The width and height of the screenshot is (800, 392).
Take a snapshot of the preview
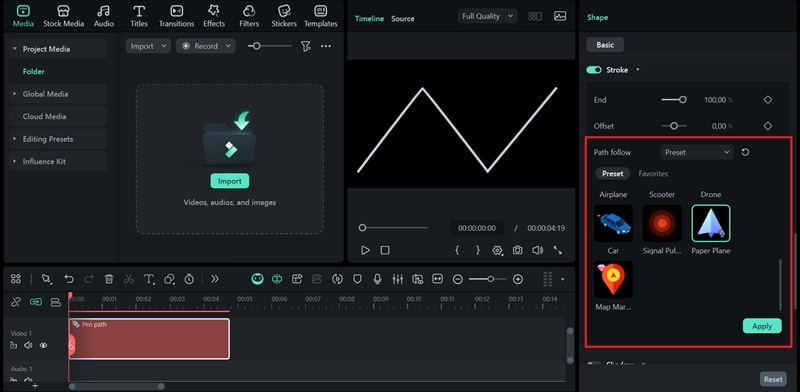click(517, 250)
